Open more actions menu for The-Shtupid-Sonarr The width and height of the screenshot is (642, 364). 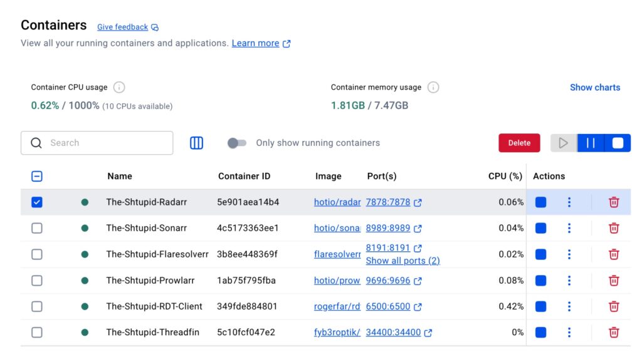569,228
